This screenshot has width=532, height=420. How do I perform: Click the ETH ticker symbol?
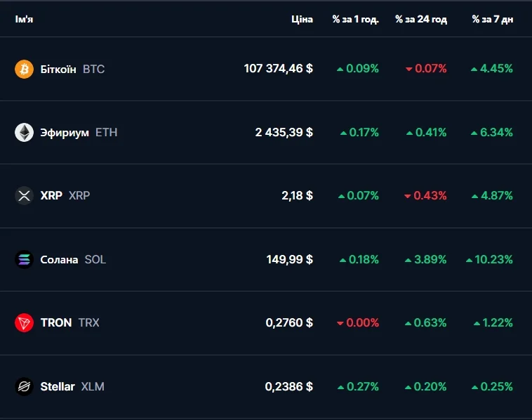point(106,133)
